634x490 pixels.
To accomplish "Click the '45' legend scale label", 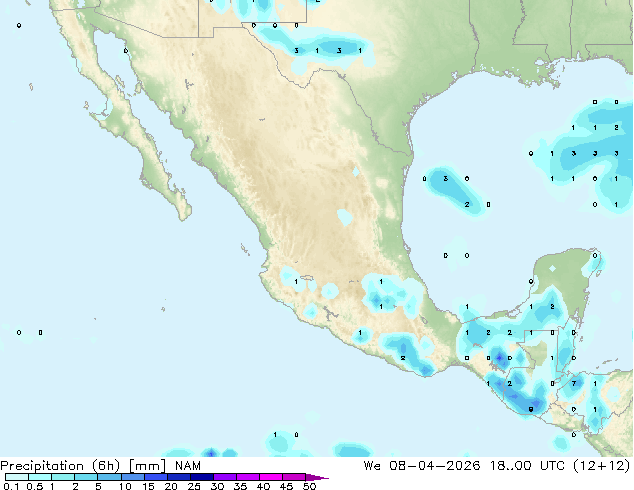I will tap(287, 486).
